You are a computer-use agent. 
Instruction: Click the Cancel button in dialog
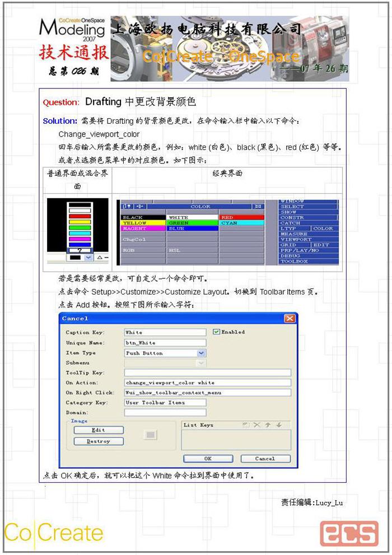point(265,458)
